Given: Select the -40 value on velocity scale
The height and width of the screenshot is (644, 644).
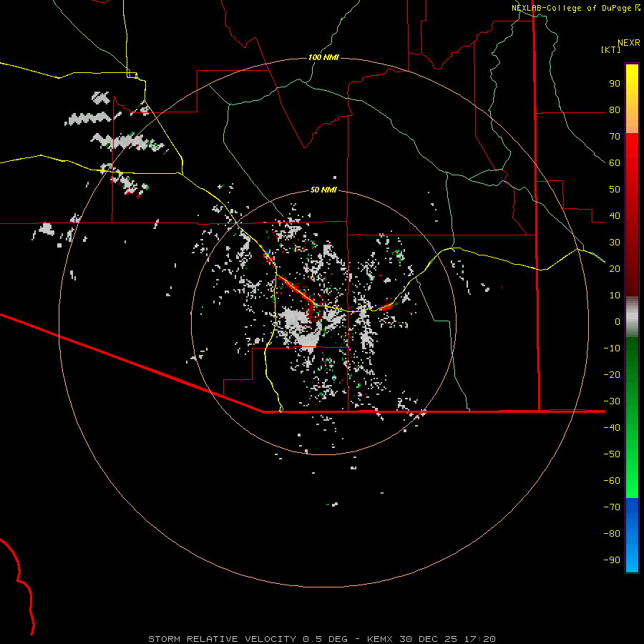Looking at the screenshot, I should [x=612, y=428].
